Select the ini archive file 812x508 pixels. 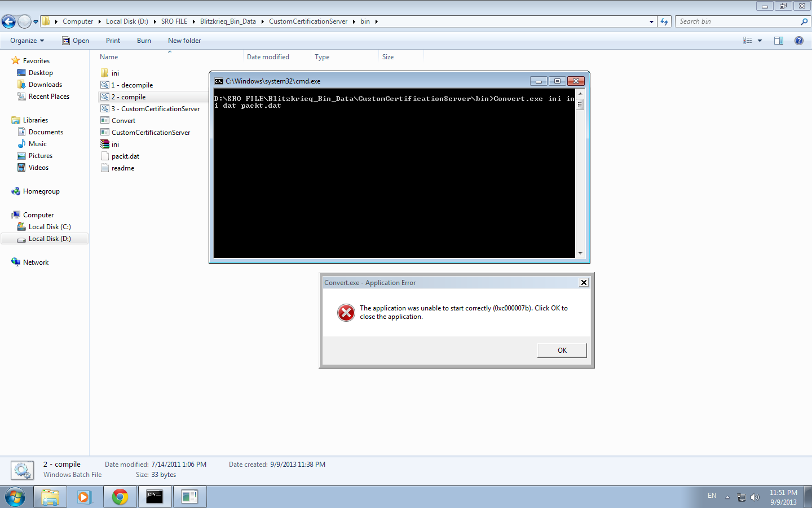(110, 144)
